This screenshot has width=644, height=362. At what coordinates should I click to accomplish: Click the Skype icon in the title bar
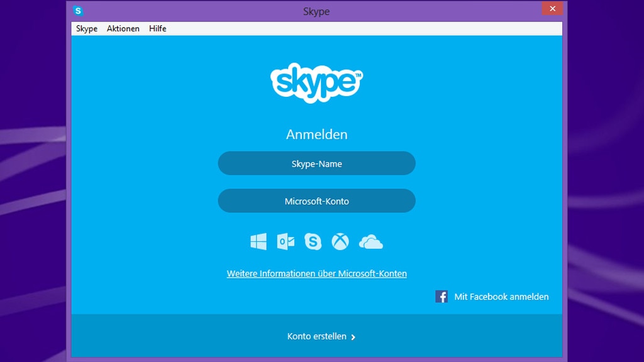[78, 11]
